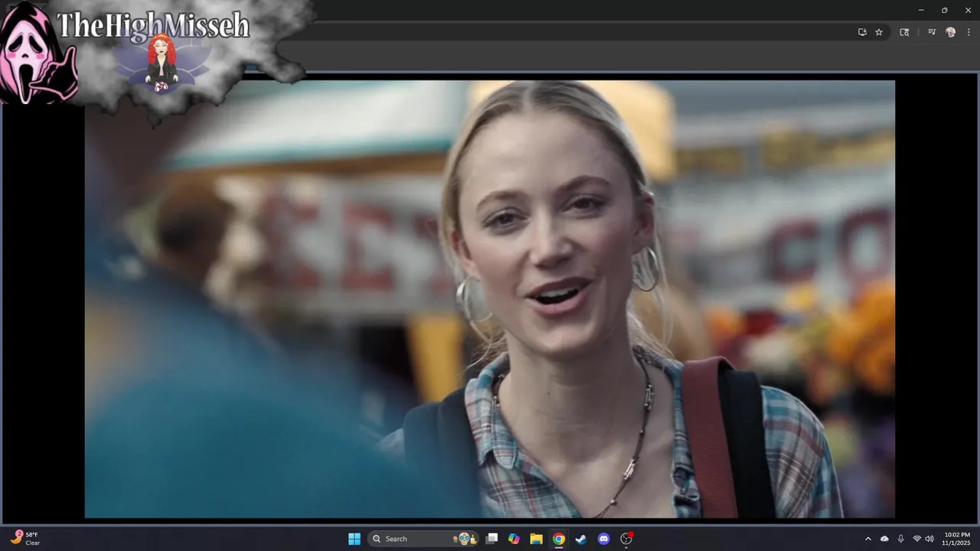Switch to Google Chrome on the taskbar

[559, 539]
